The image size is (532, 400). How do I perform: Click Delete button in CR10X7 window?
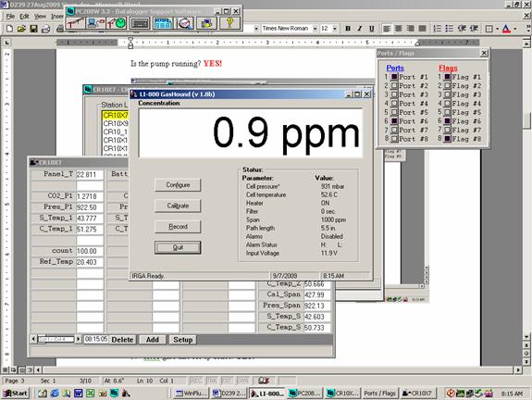click(x=122, y=340)
